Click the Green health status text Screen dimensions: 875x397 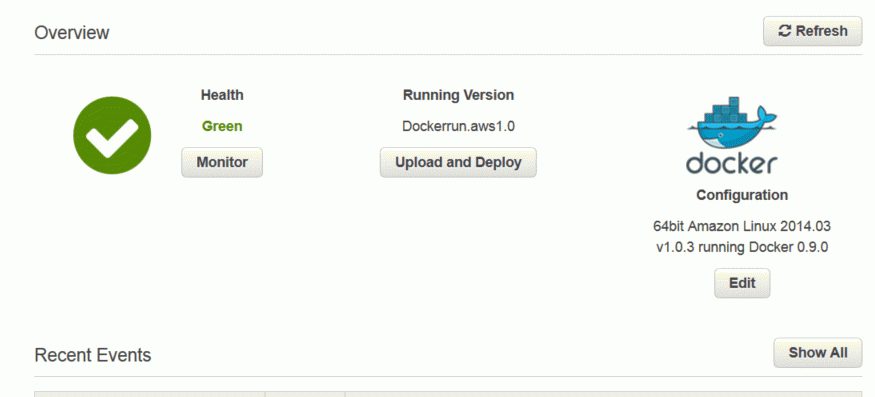point(222,126)
